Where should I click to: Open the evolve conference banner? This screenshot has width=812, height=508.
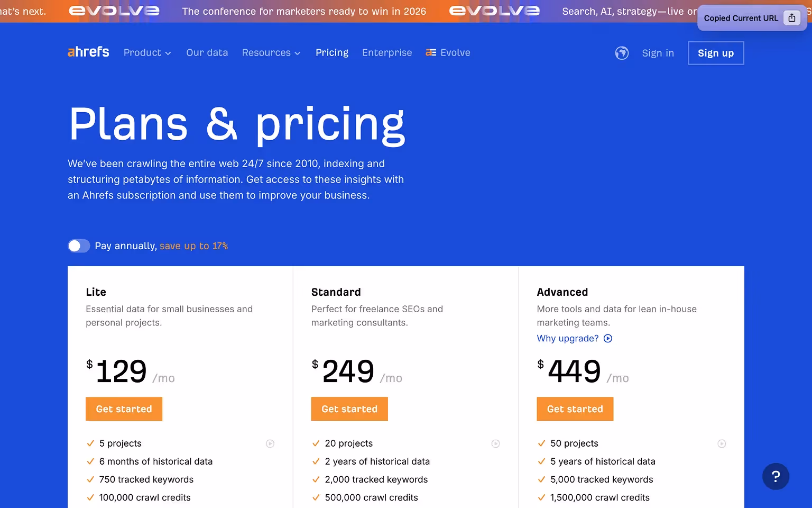[x=304, y=11]
